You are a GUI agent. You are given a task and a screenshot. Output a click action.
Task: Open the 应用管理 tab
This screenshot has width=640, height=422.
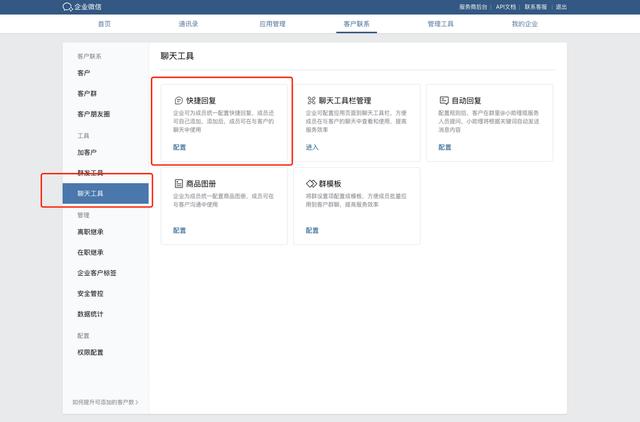(x=272, y=24)
